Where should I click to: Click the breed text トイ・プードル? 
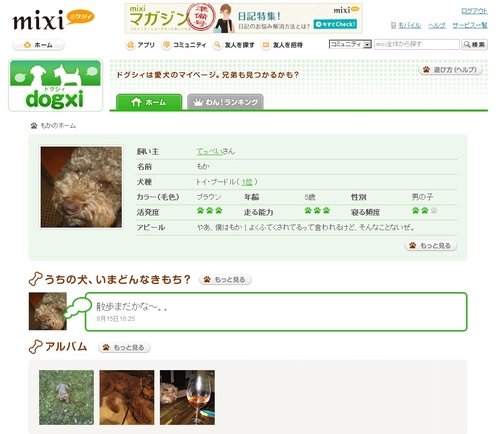[216, 182]
